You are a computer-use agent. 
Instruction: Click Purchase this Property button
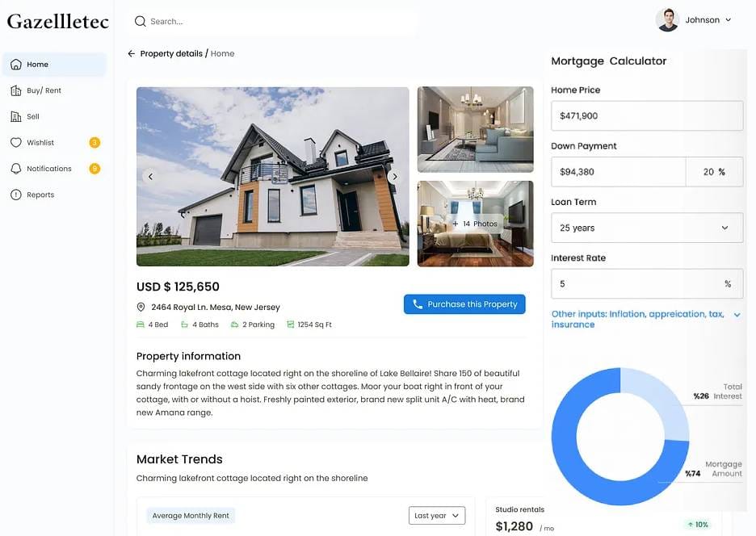464,304
